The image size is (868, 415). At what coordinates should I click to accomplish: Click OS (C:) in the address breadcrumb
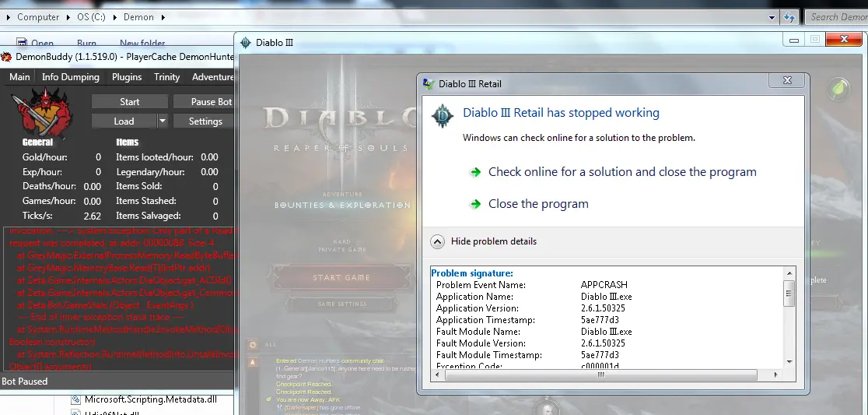coord(91,17)
